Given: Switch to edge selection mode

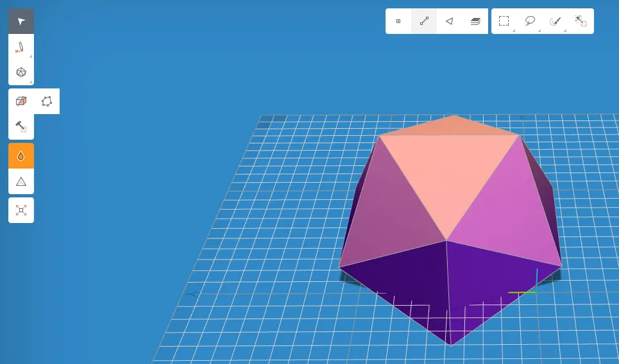Looking at the screenshot, I should [424, 21].
